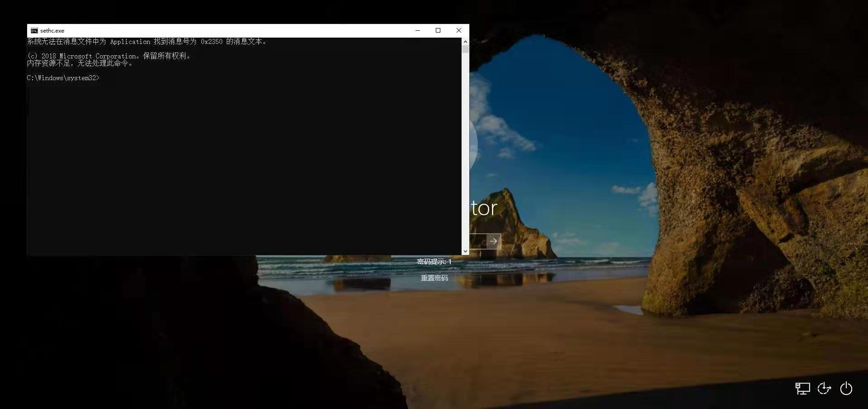The height and width of the screenshot is (409, 868).
Task: Submit password with the arrow button
Action: (x=493, y=241)
